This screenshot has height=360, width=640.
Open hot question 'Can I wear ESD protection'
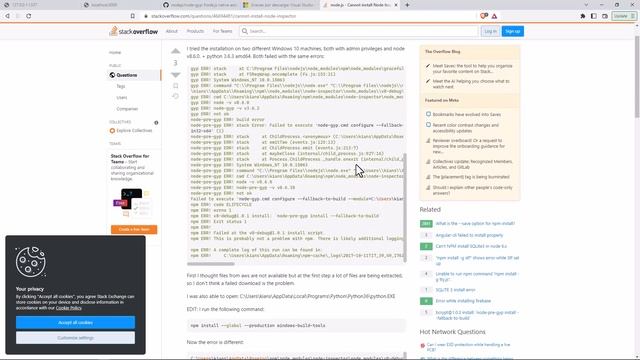[x=468, y=347]
